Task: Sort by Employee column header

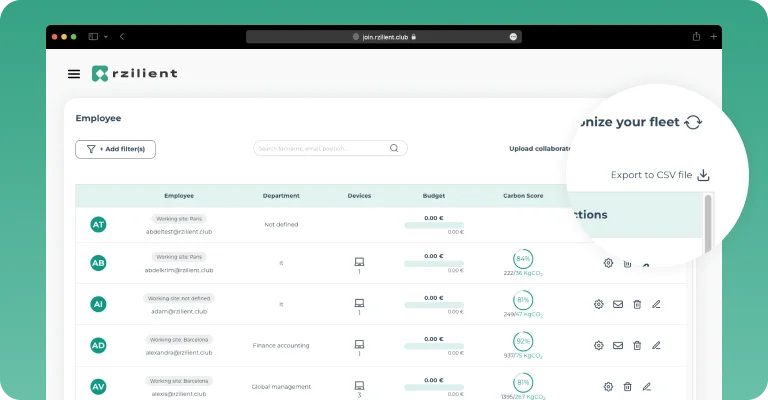Action: (179, 196)
